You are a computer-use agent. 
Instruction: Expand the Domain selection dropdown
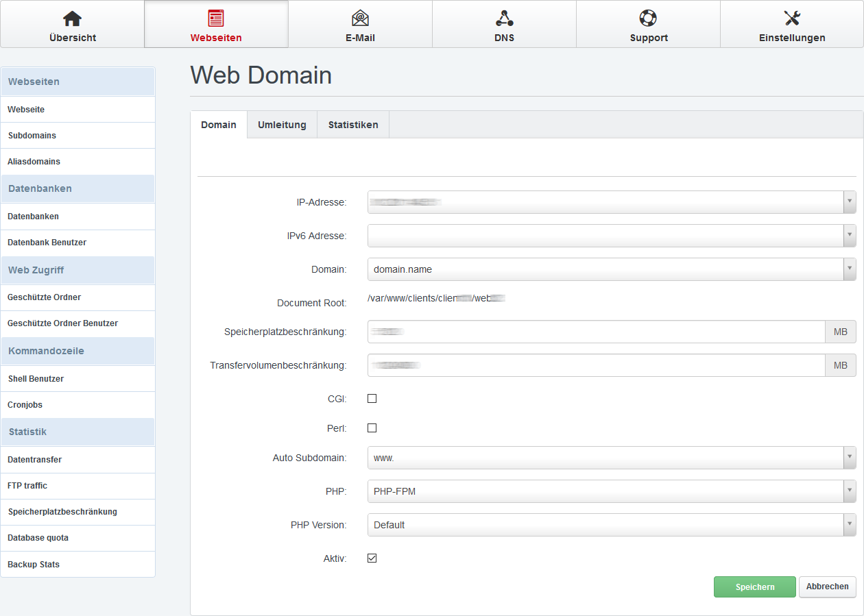850,269
